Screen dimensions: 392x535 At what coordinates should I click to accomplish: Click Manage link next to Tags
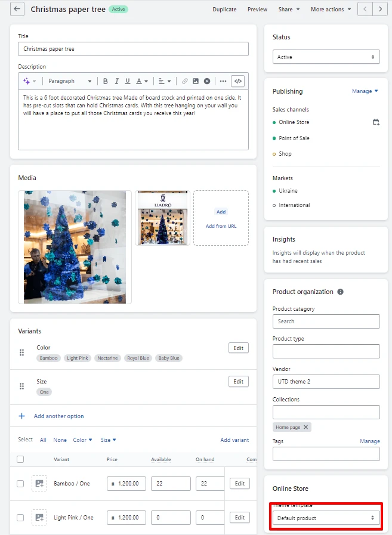[x=370, y=441]
